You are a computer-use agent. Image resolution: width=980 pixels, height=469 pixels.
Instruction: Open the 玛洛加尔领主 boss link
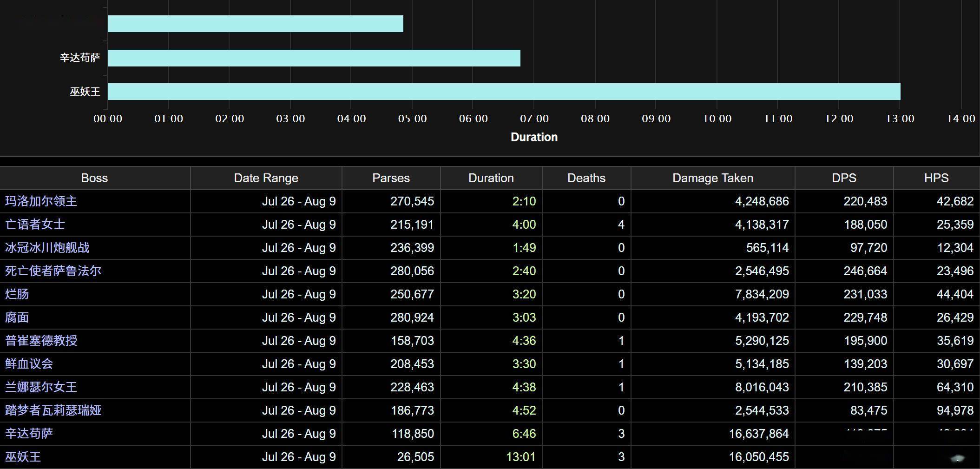tap(41, 201)
